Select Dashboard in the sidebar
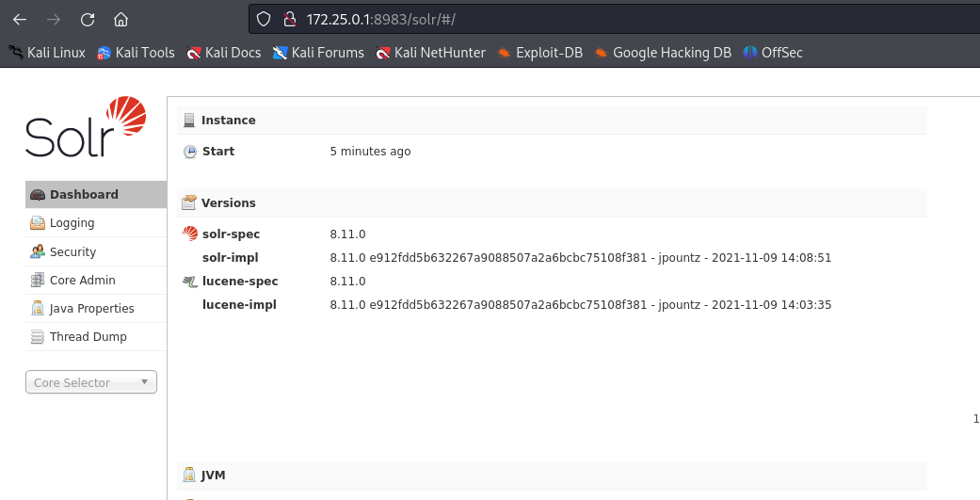The width and height of the screenshot is (980, 500). 96,194
